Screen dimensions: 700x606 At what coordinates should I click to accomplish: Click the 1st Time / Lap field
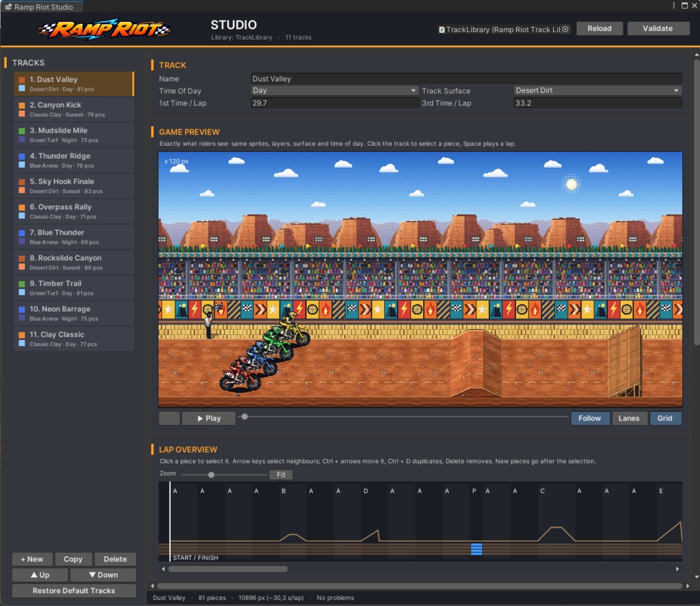[334, 103]
